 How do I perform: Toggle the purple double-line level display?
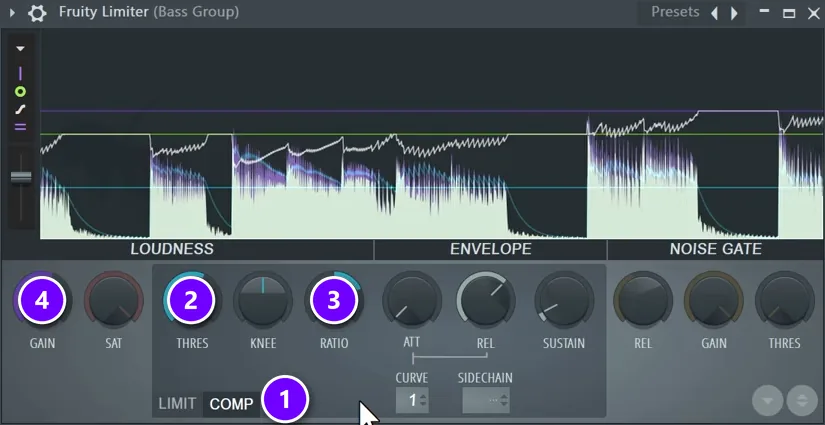(21, 127)
